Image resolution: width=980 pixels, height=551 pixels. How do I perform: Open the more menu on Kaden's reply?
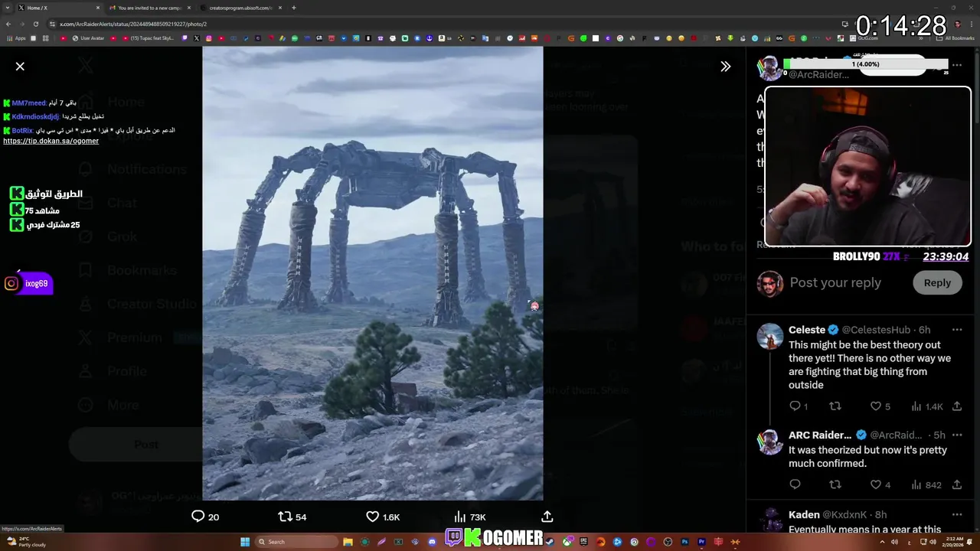(957, 515)
